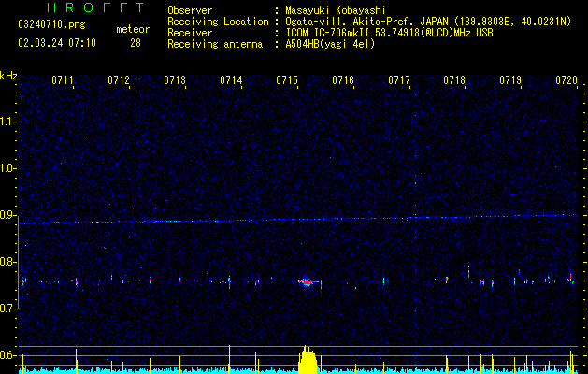This screenshot has height=374, width=588.
Task: Click the 0717 time marker
Action: pyautogui.click(x=399, y=80)
